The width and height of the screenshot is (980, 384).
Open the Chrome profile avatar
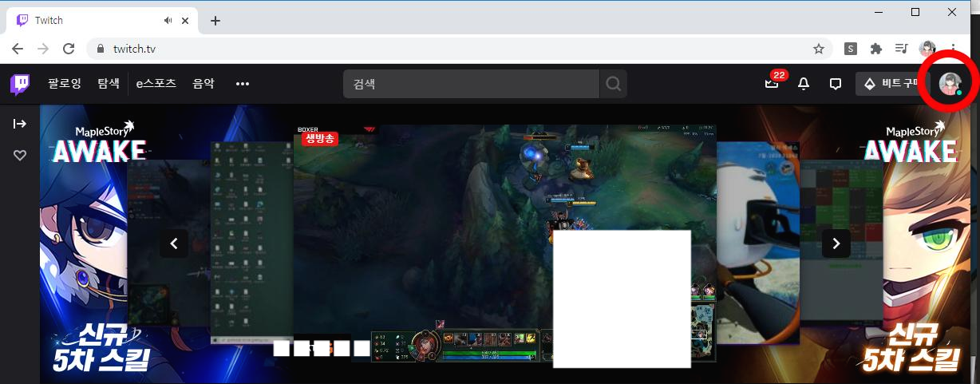pos(927,49)
